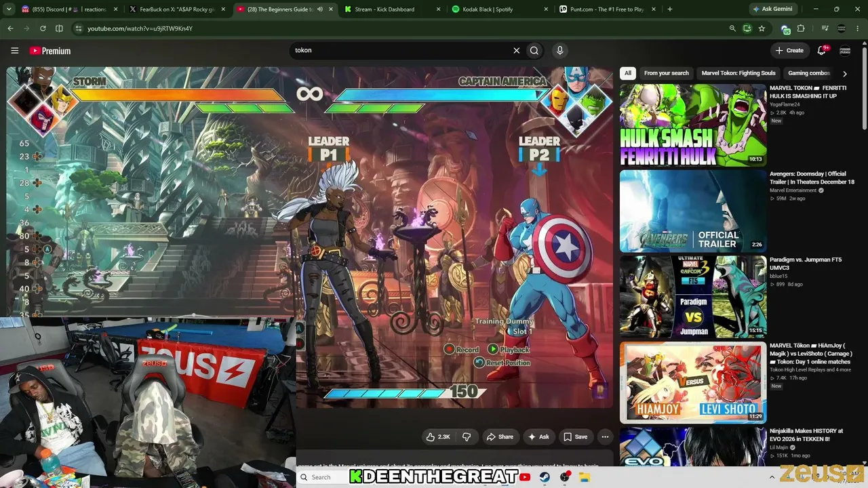Screen dimensions: 868x488
Task: Open HiAmJoy vs Levi Shoto thumbnail
Action: 693,383
